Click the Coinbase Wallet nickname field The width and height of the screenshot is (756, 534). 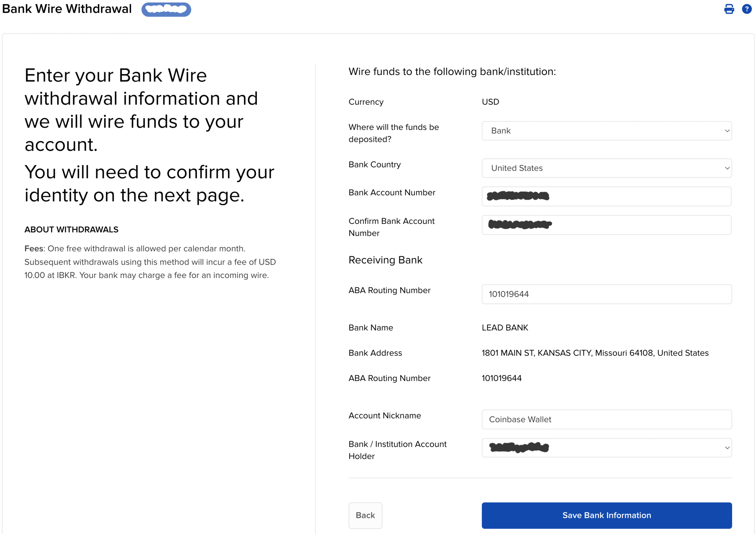(x=606, y=419)
